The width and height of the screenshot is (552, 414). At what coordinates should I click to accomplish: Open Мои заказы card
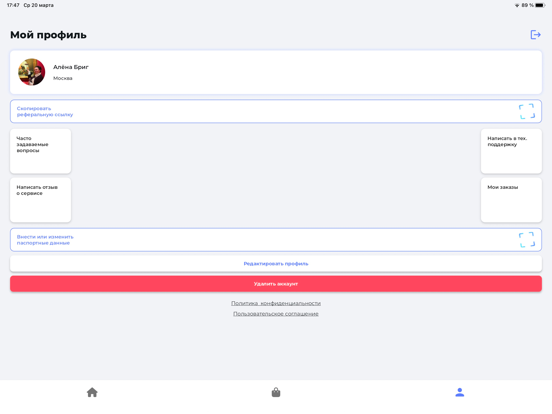[511, 200]
